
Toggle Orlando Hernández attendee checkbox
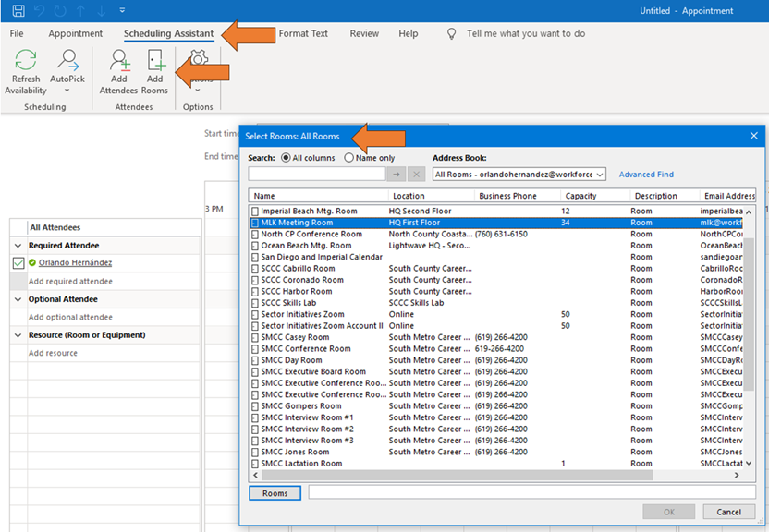click(18, 263)
